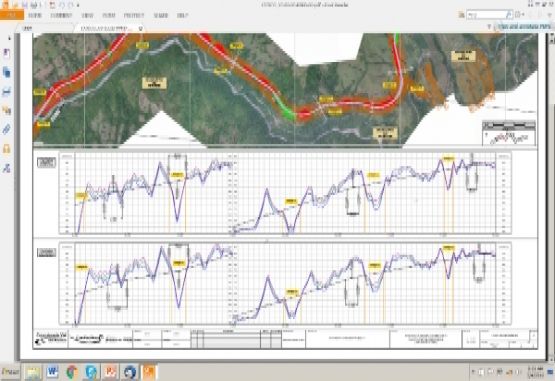Viewport: 555px width, 381px height.
Task: Close the open PDF document tab
Action: click(141, 28)
